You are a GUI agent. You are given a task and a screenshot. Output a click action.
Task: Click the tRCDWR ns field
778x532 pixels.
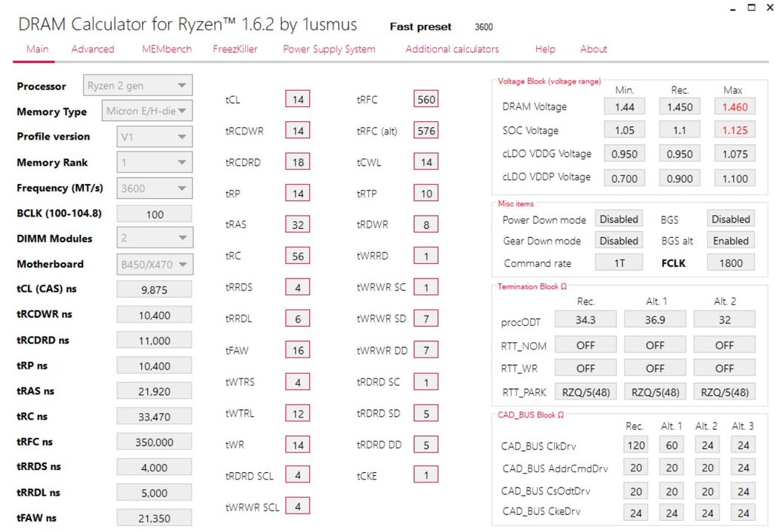pos(155,315)
